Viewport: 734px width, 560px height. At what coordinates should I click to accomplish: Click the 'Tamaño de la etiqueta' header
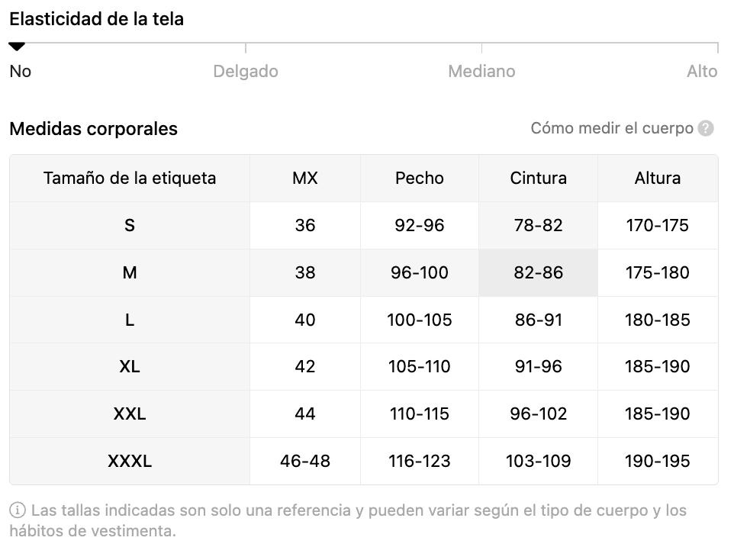(130, 179)
